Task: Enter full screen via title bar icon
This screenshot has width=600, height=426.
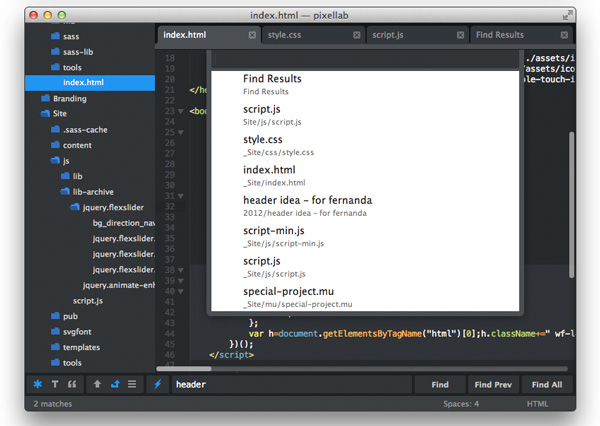Action: click(x=567, y=15)
